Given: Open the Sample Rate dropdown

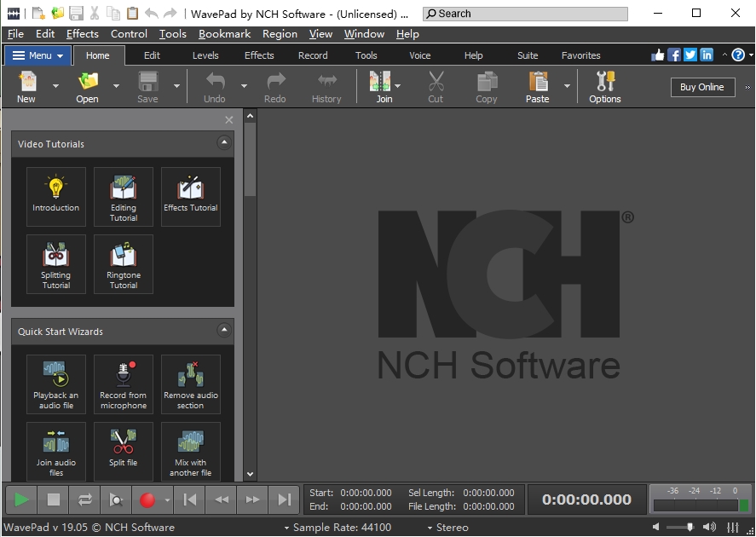Looking at the screenshot, I should [287, 528].
